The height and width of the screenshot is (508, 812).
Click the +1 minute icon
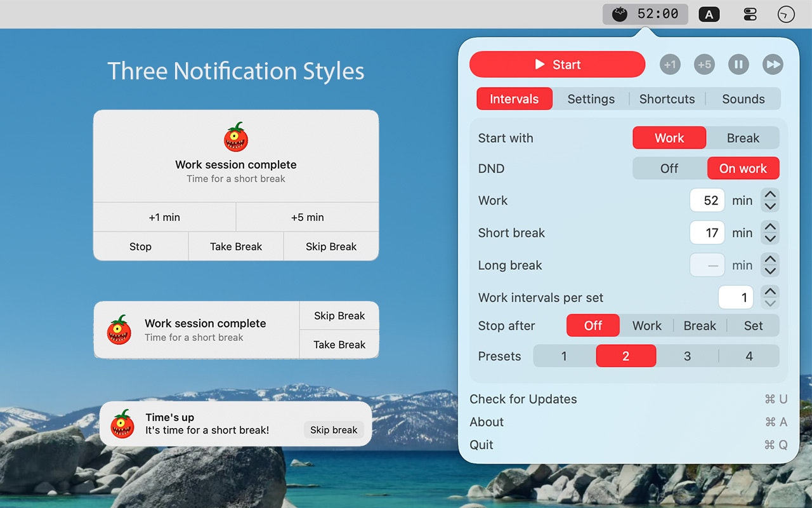click(x=670, y=64)
